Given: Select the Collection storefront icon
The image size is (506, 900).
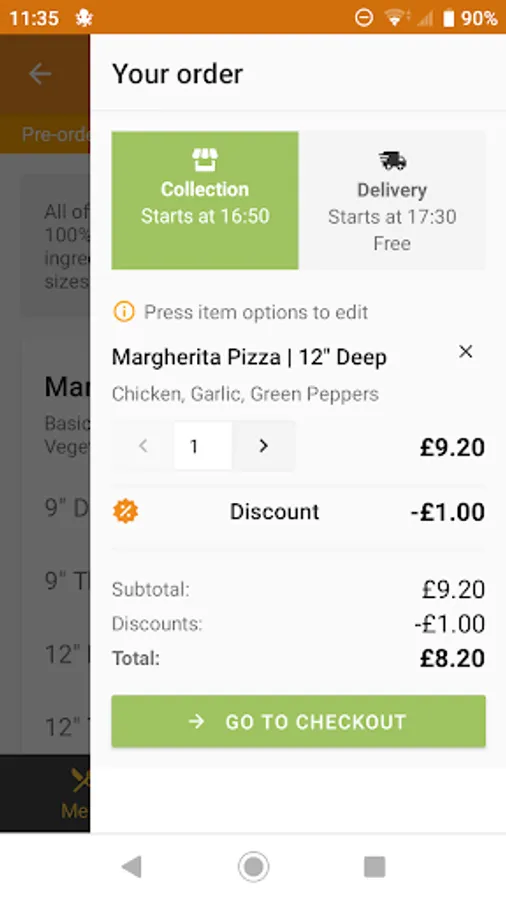Looking at the screenshot, I should 205,160.
